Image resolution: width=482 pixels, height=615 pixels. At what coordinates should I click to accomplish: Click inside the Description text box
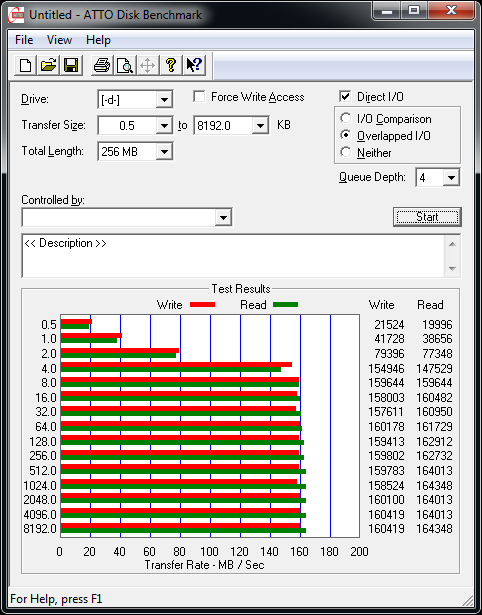pyautogui.click(x=234, y=256)
